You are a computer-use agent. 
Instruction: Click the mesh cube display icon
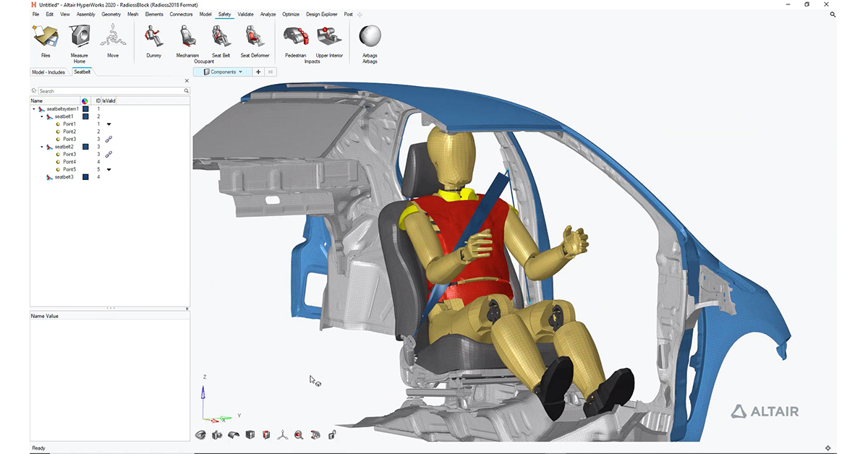coord(250,434)
